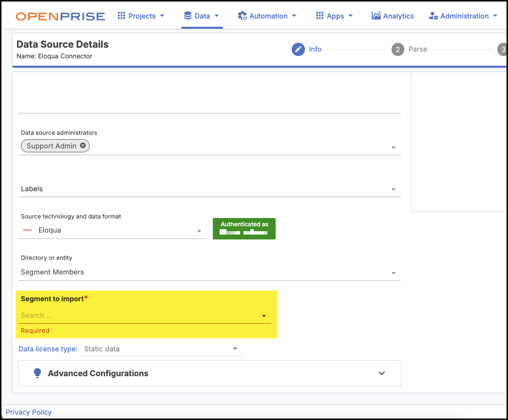Expand the Projects dropdown caret
Viewport: 508px width, 420px height.
click(x=162, y=16)
